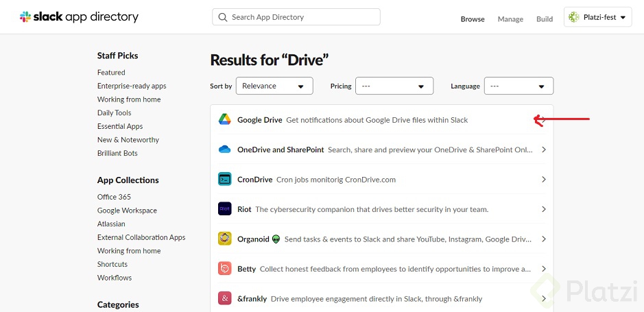Screen dimensions: 644x312
Task: Open Brilliant Bots link
Action: coord(117,153)
